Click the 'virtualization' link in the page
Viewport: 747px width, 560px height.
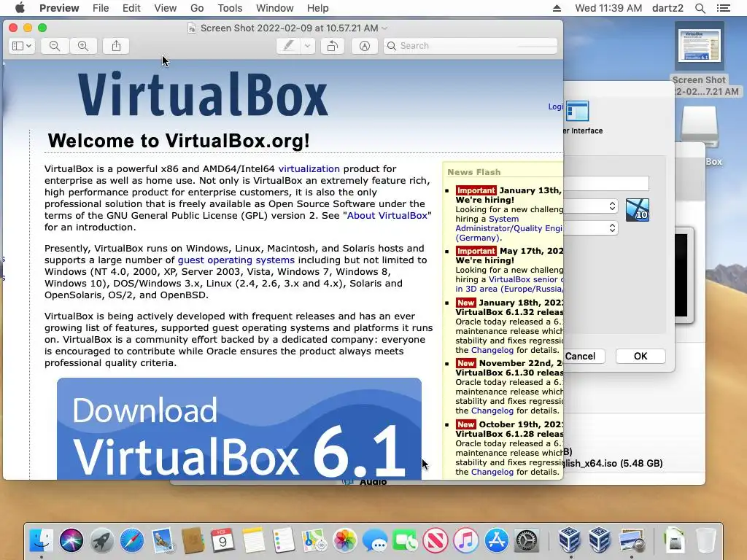[x=309, y=168]
